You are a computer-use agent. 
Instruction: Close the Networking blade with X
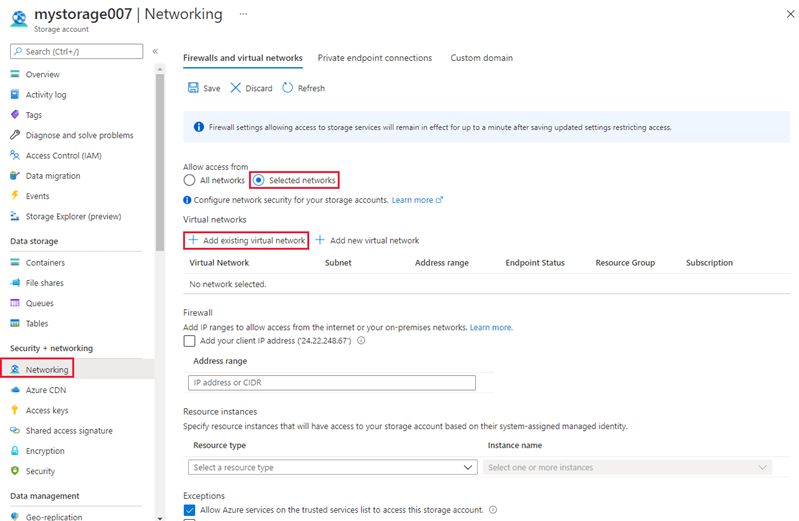(790, 14)
